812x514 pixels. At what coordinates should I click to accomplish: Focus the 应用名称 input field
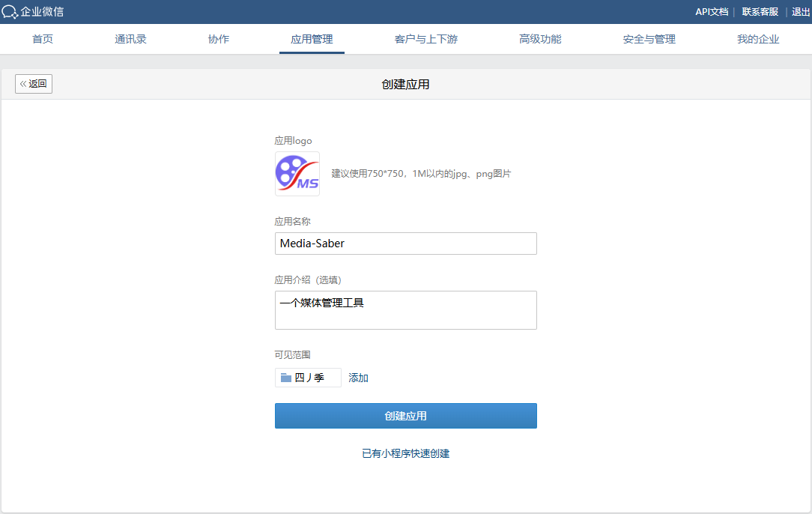tap(405, 244)
